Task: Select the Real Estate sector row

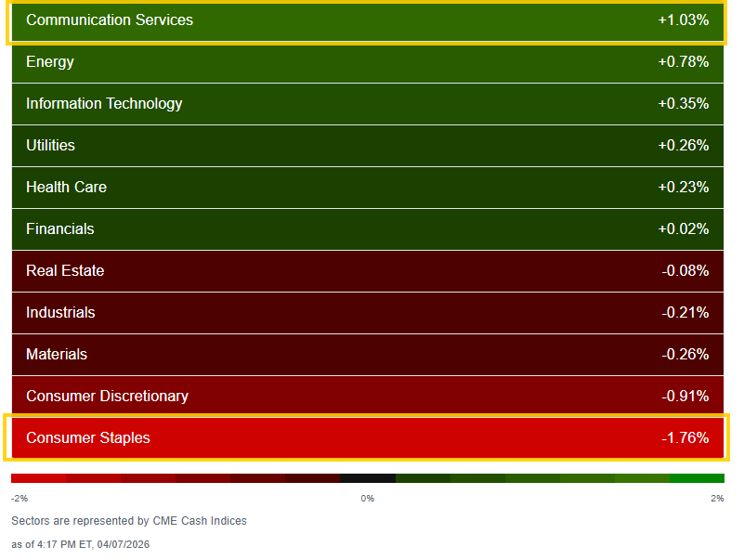Action: (367, 270)
